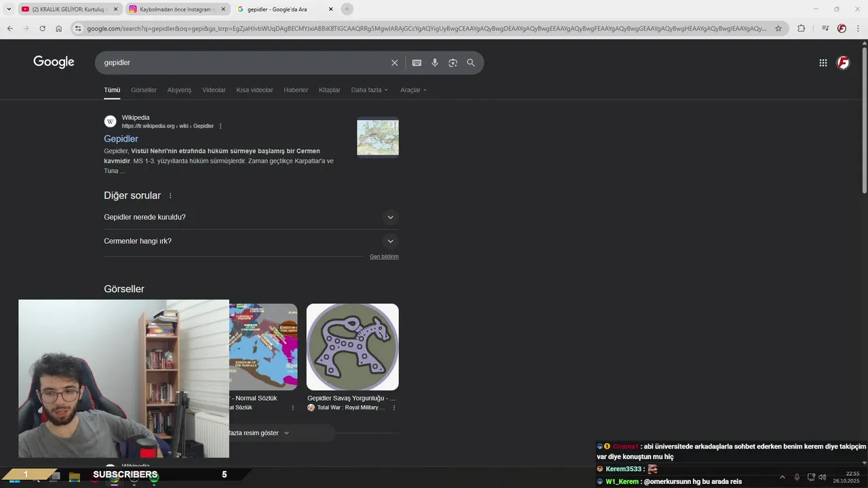Close the YouTube KRALLIK GELİYOR tab

point(115,9)
